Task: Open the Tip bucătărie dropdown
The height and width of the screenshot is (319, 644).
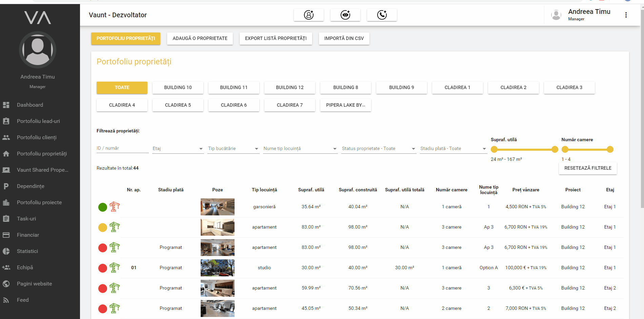Action: click(x=233, y=149)
